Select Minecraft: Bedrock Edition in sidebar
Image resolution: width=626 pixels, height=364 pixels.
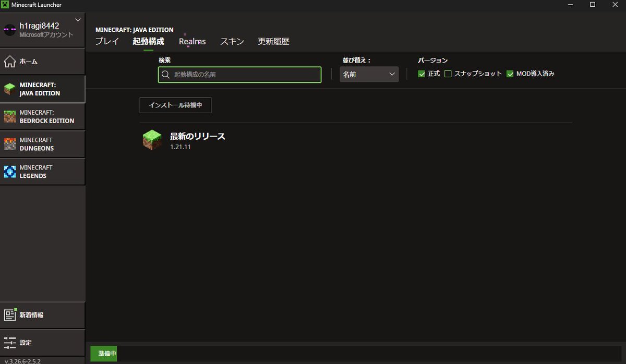[42, 116]
